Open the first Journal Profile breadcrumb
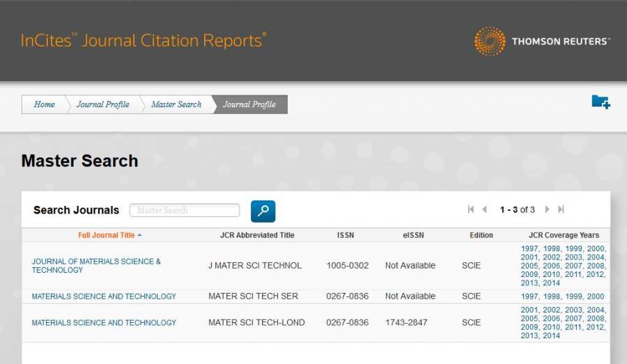The image size is (627, 364). tap(103, 104)
